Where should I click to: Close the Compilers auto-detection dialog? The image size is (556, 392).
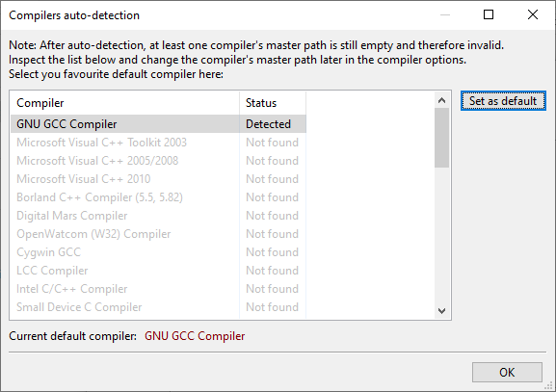(533, 14)
